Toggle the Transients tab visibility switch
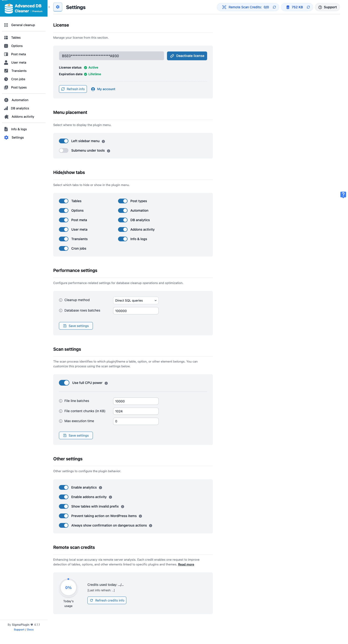The image size is (348, 644). [x=64, y=239]
